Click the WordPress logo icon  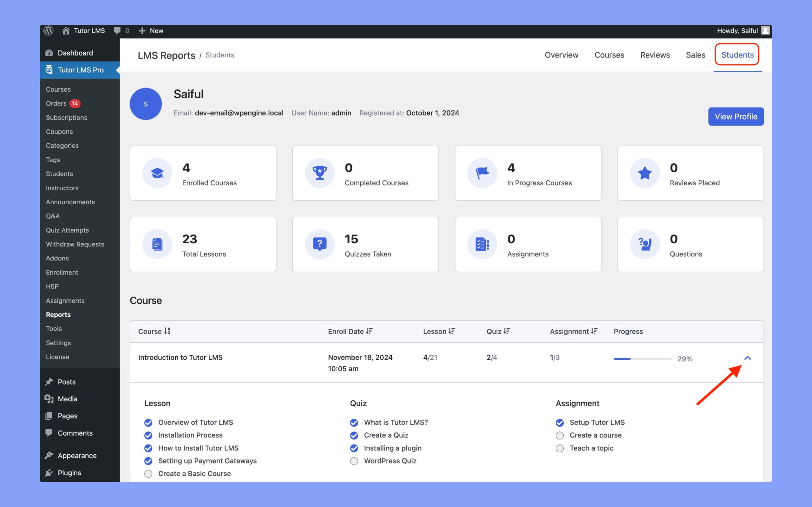pyautogui.click(x=49, y=30)
